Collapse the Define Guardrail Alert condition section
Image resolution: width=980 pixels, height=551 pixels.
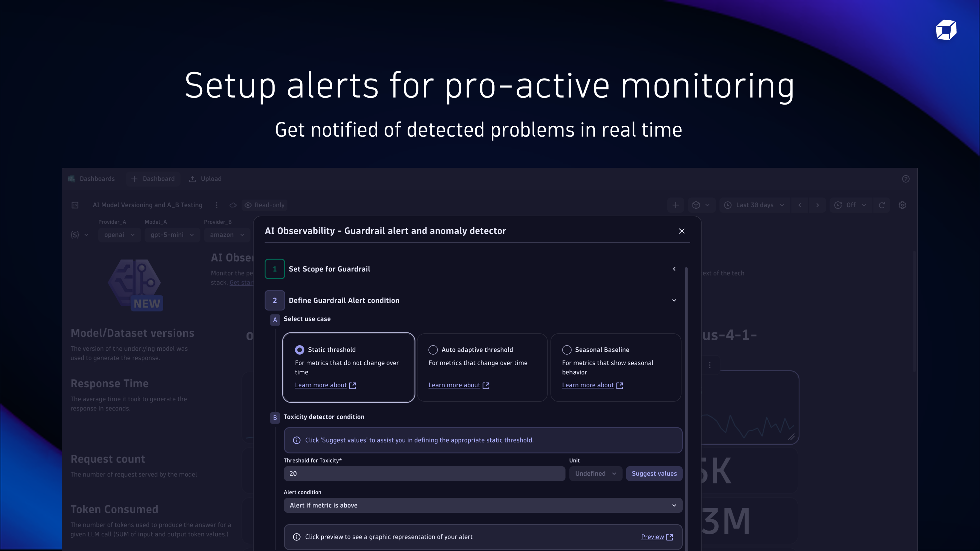pyautogui.click(x=674, y=300)
